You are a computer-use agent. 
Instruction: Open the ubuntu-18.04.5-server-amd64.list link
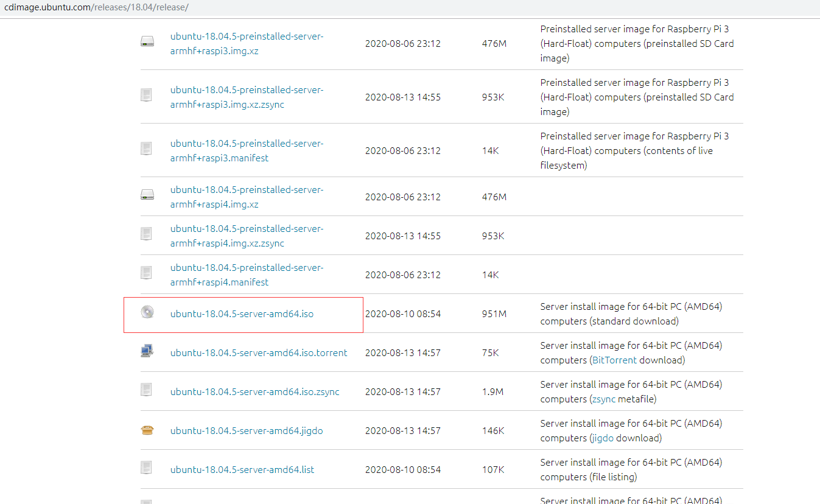pos(242,470)
